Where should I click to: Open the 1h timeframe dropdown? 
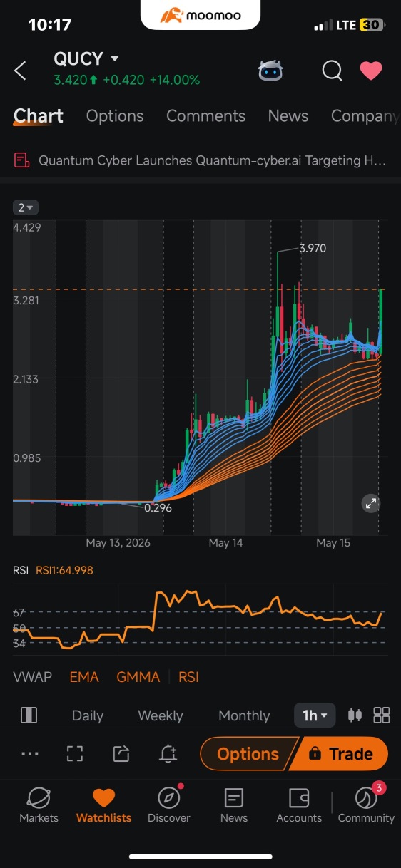315,715
